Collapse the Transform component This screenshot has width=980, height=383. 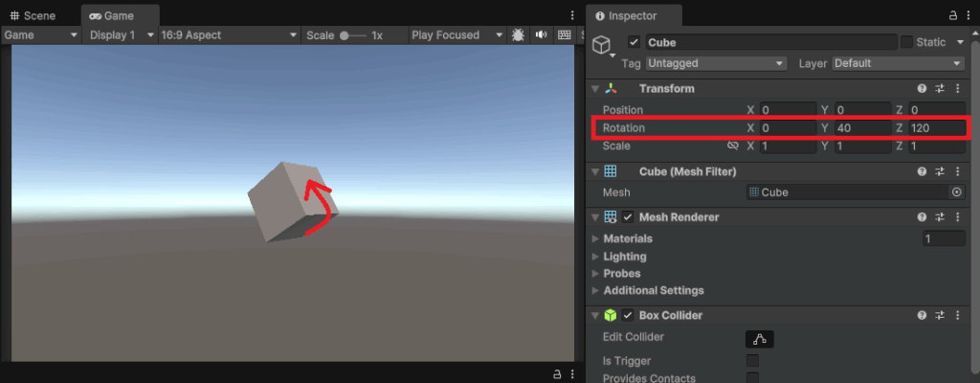pyautogui.click(x=595, y=89)
